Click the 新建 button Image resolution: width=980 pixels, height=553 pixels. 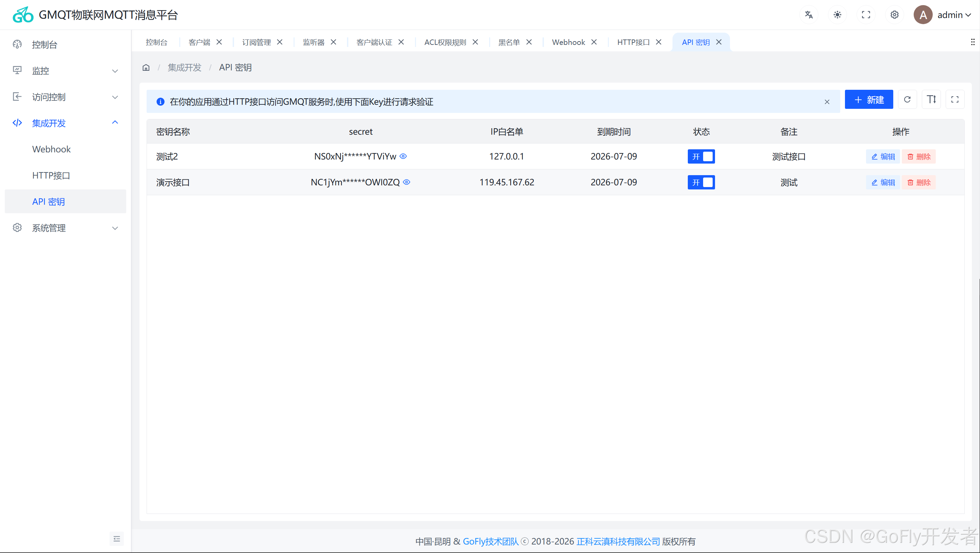click(x=869, y=100)
